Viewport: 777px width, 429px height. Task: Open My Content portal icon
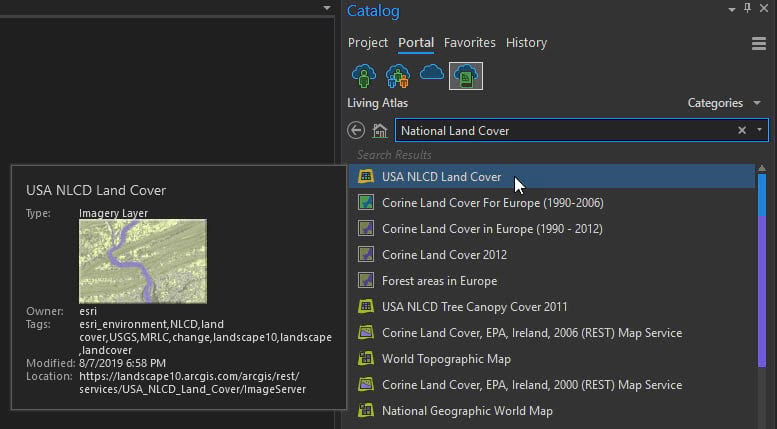(x=364, y=76)
